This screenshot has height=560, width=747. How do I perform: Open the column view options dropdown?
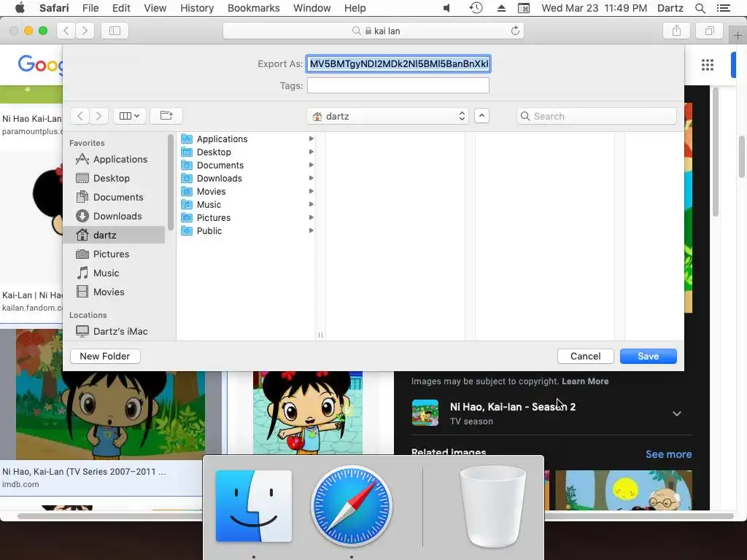click(x=130, y=116)
